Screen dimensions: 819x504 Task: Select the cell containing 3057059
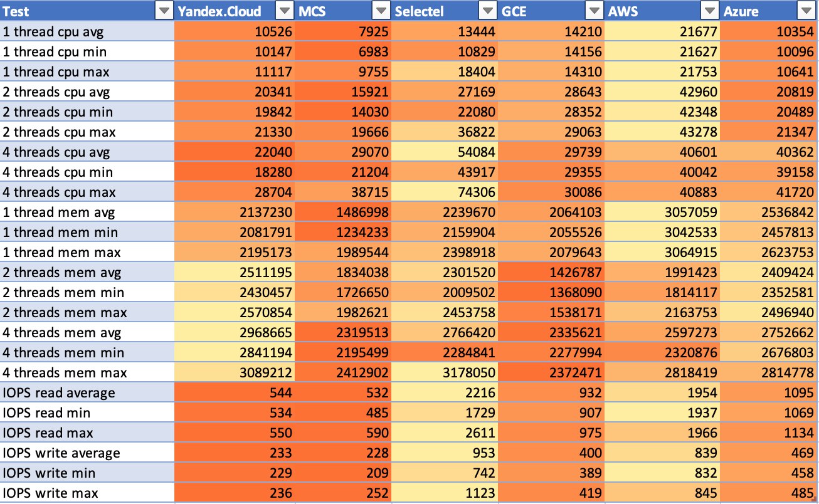(662, 213)
